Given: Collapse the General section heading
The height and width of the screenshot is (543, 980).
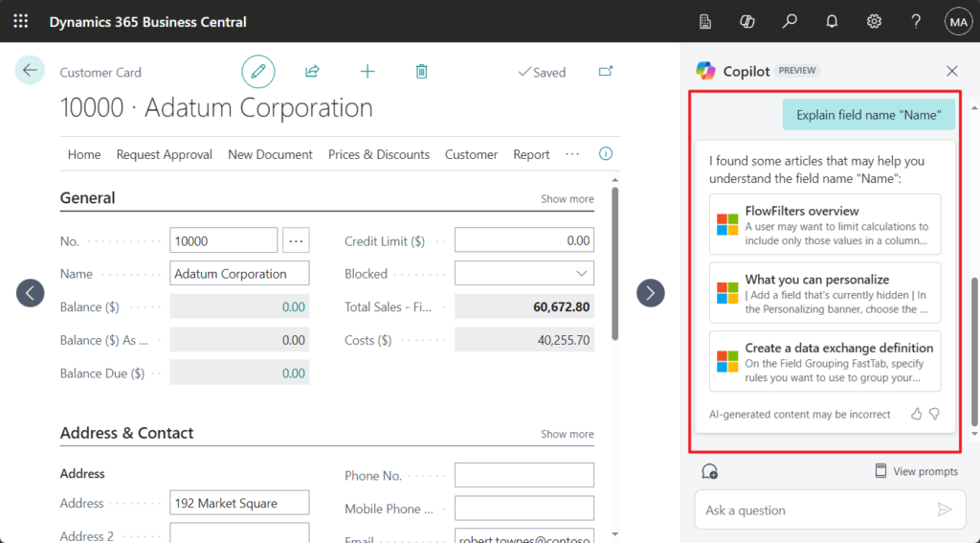Looking at the screenshot, I should (x=87, y=197).
